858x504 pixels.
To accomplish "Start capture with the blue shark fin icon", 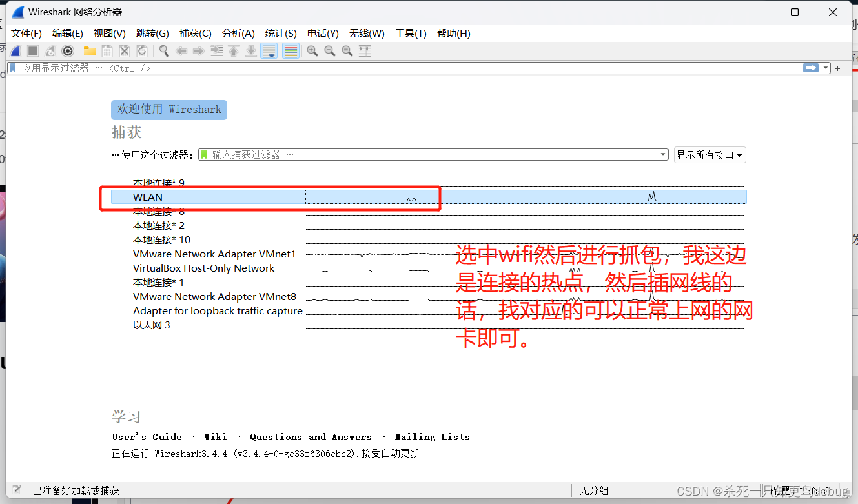I will [x=15, y=51].
